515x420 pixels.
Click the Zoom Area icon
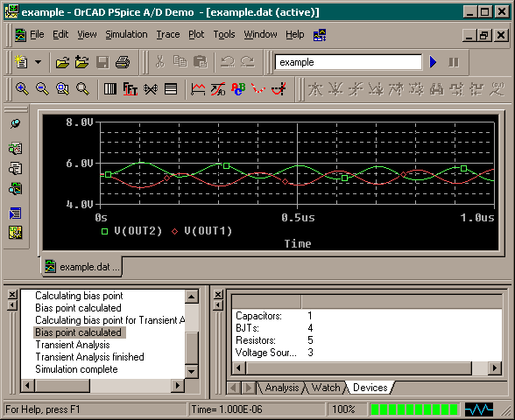(x=62, y=88)
